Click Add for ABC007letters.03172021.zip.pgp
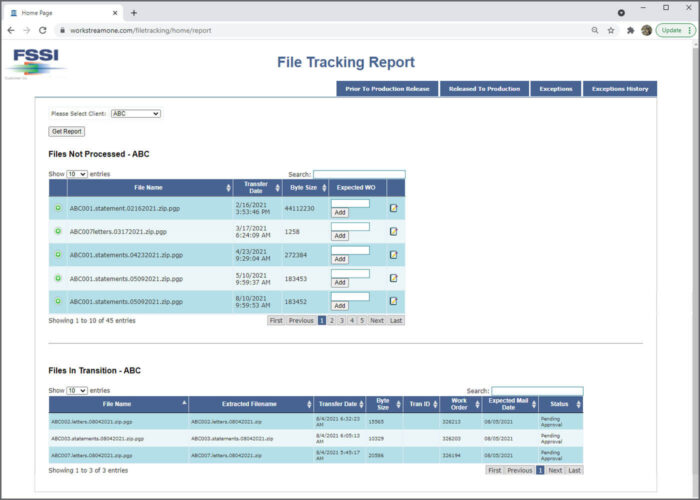 click(x=340, y=236)
